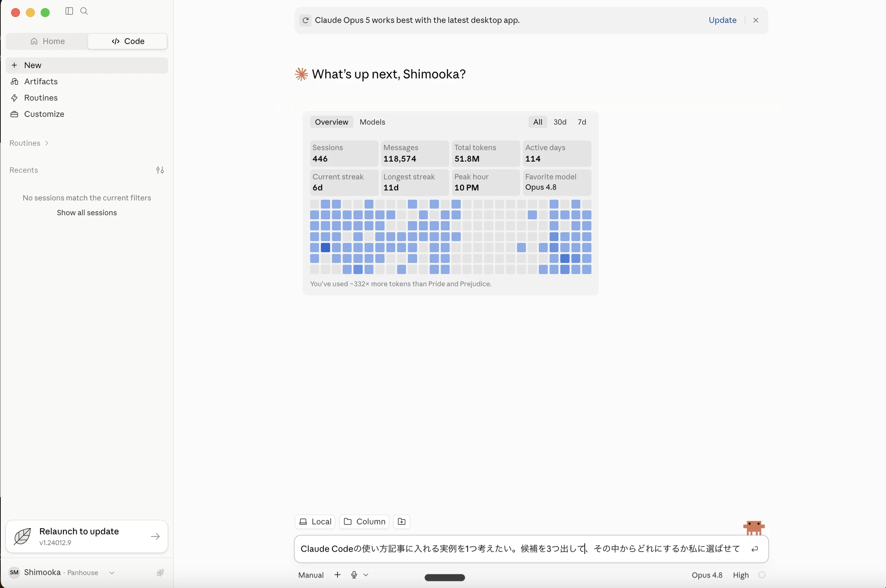Expand the microphone options chevron
Viewport: 886px width, 588px height.
pos(366,575)
